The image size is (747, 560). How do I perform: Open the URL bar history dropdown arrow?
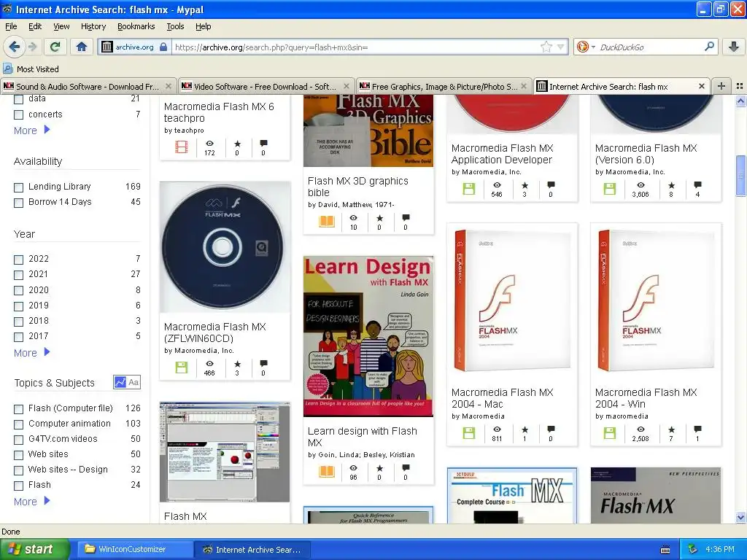pos(561,47)
